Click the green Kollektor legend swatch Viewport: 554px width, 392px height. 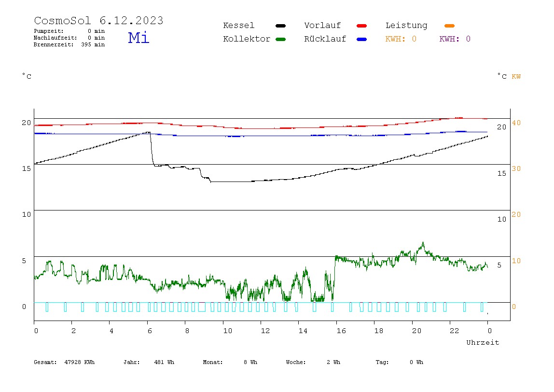point(280,39)
